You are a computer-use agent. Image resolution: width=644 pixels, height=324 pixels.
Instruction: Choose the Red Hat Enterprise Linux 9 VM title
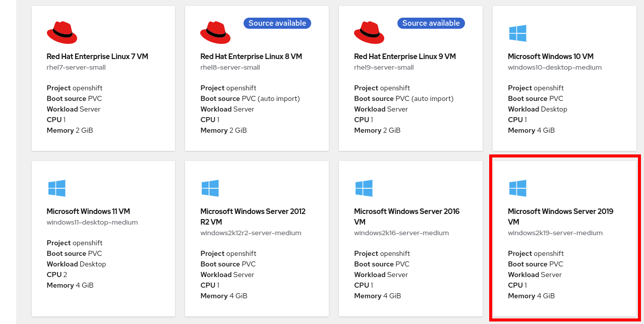click(405, 57)
